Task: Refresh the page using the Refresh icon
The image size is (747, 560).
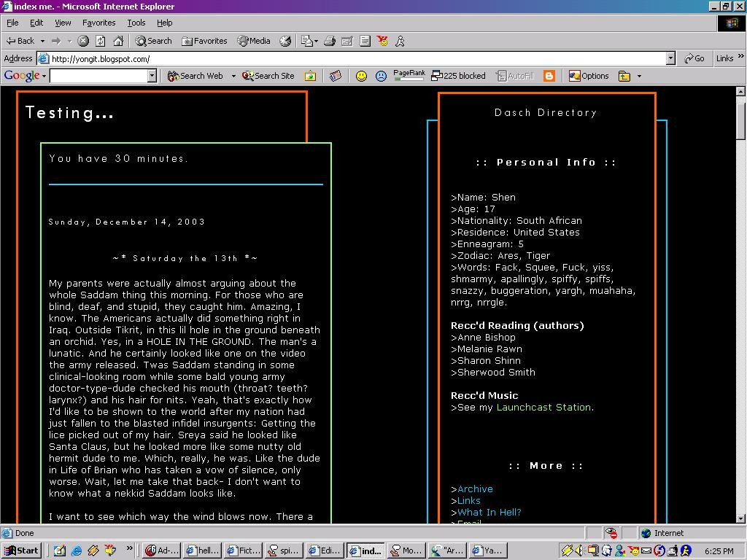Action: [x=101, y=41]
